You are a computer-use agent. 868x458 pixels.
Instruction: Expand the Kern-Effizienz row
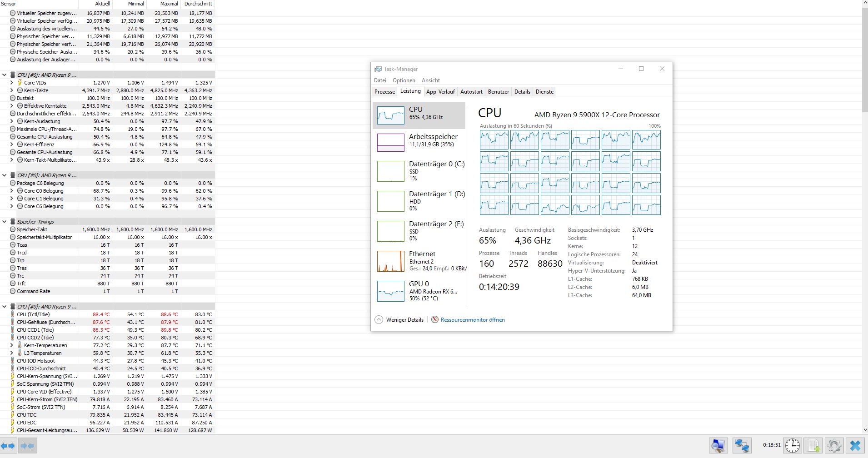click(11, 144)
